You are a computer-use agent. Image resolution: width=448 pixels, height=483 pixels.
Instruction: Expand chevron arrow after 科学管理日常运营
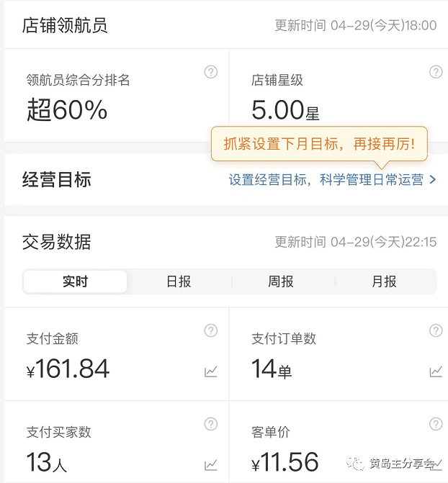click(x=433, y=180)
